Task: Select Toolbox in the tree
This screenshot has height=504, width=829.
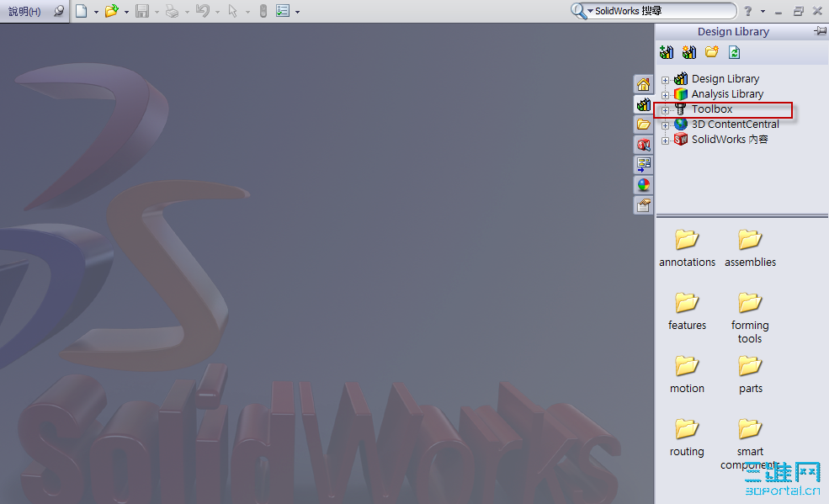Action: pos(712,109)
